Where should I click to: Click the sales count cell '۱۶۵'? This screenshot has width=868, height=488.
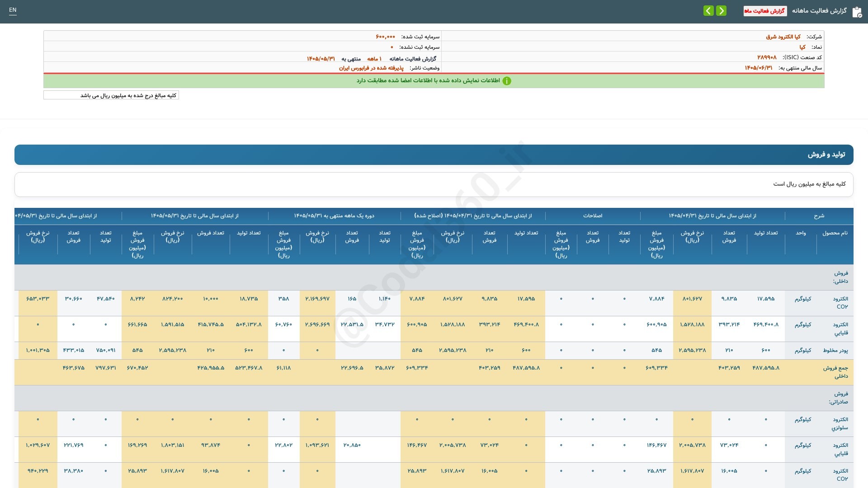(x=352, y=299)
